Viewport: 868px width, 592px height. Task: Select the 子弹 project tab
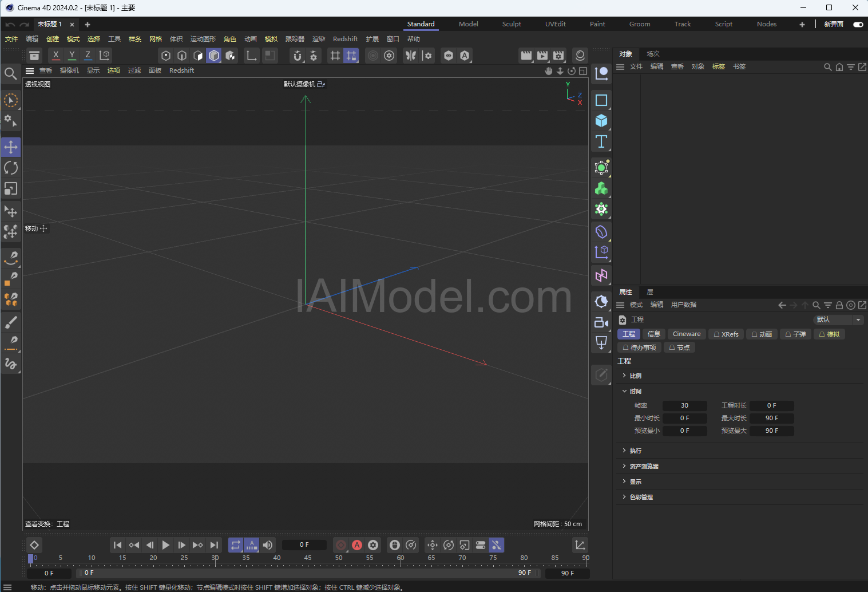795,334
